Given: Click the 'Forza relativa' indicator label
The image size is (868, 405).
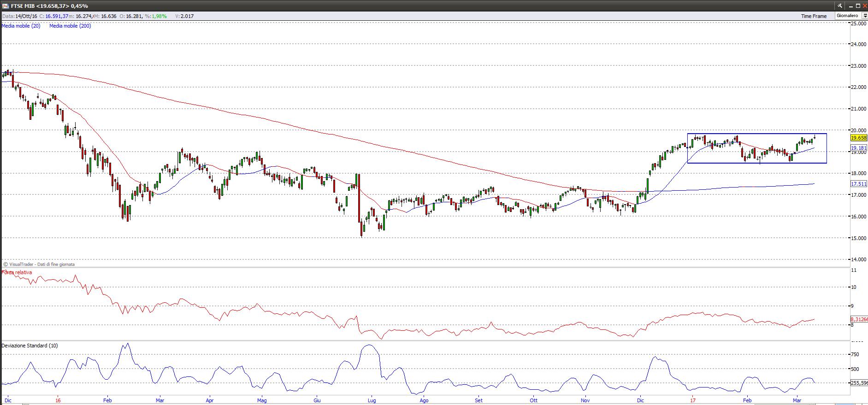Looking at the screenshot, I should click(17, 273).
